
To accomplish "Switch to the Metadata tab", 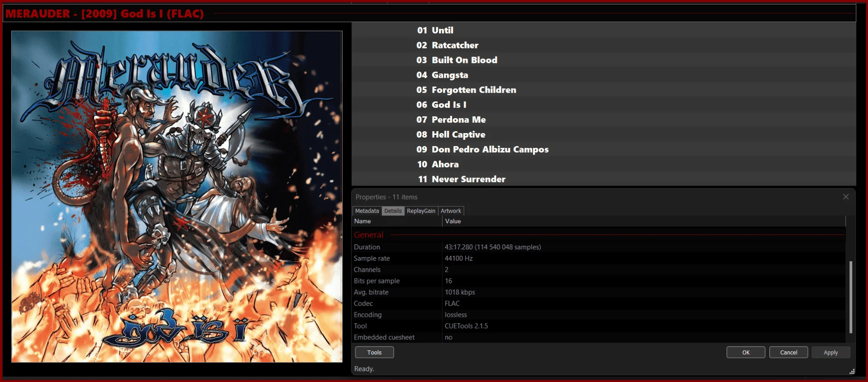I will (x=367, y=211).
